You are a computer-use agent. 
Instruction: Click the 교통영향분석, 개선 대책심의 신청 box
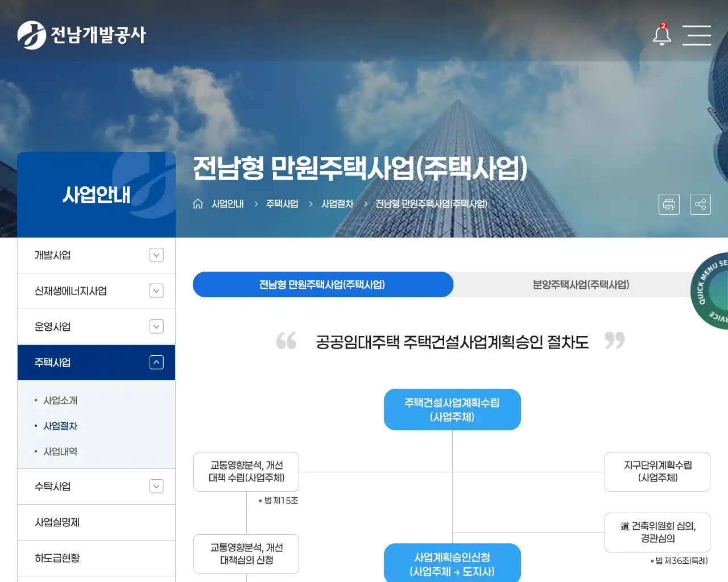point(246,554)
